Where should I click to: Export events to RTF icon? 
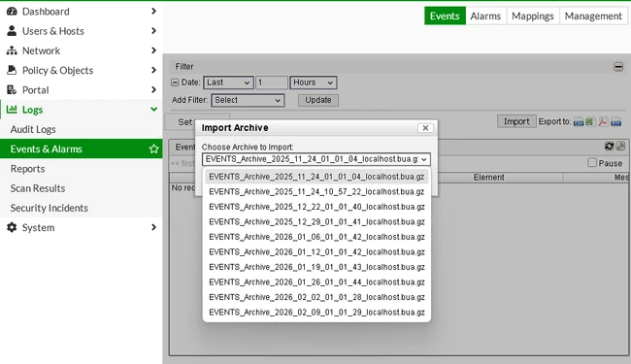click(615, 122)
